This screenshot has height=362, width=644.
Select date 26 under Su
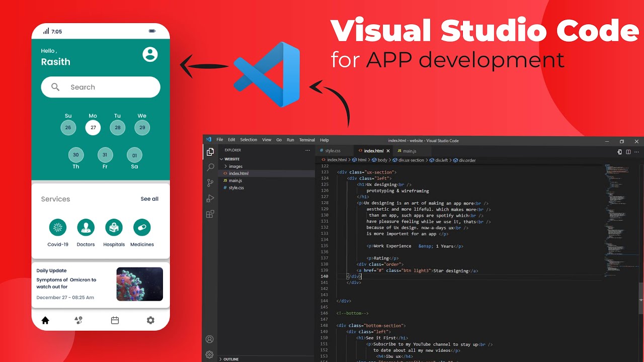coord(68,128)
